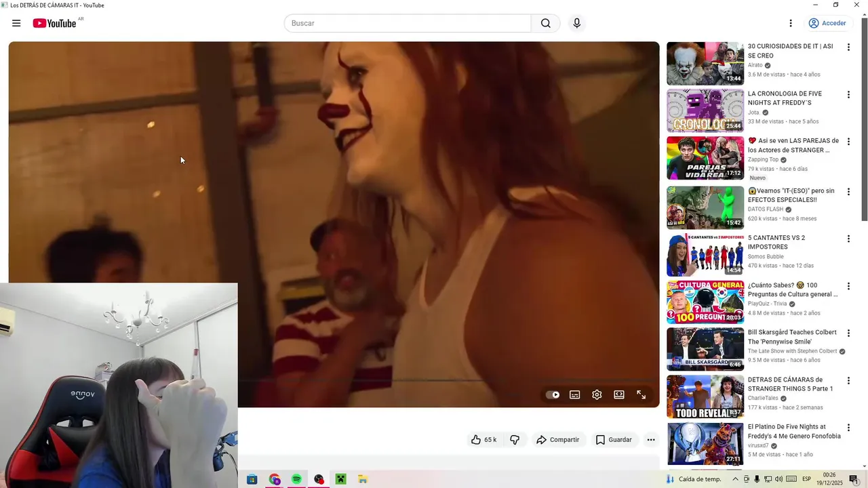
Task: Show hidden tray icons chevron
Action: (735, 479)
